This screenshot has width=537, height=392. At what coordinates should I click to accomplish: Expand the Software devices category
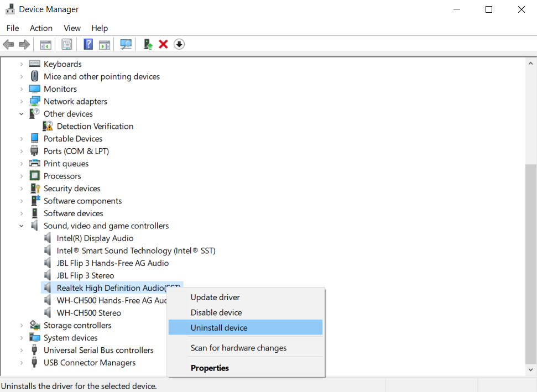click(21, 213)
